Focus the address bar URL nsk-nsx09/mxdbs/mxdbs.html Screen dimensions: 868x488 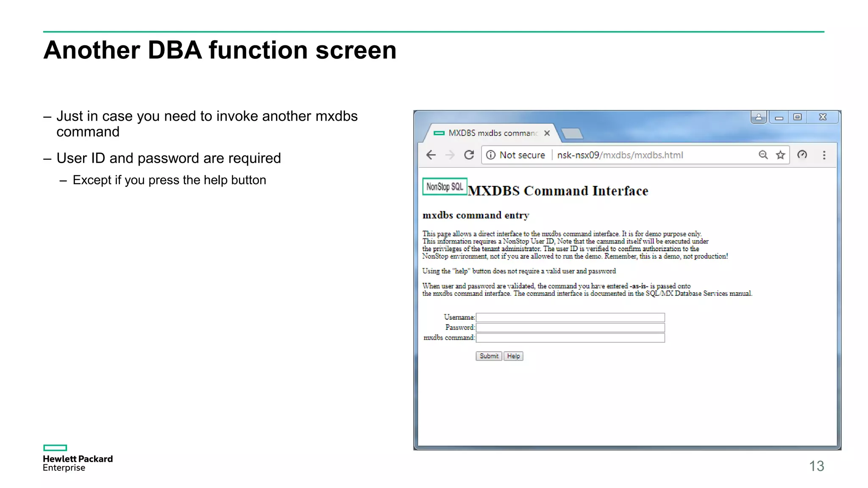pos(620,155)
